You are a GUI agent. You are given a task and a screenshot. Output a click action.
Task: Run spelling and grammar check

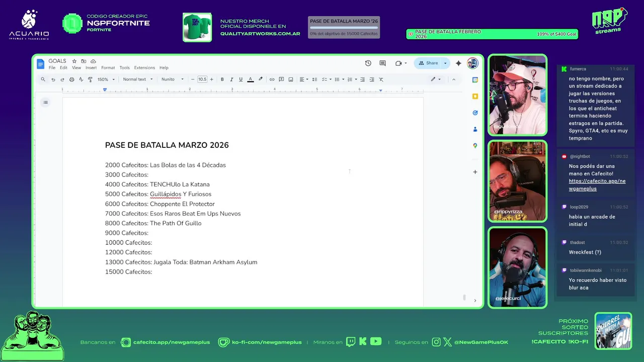[x=81, y=79]
